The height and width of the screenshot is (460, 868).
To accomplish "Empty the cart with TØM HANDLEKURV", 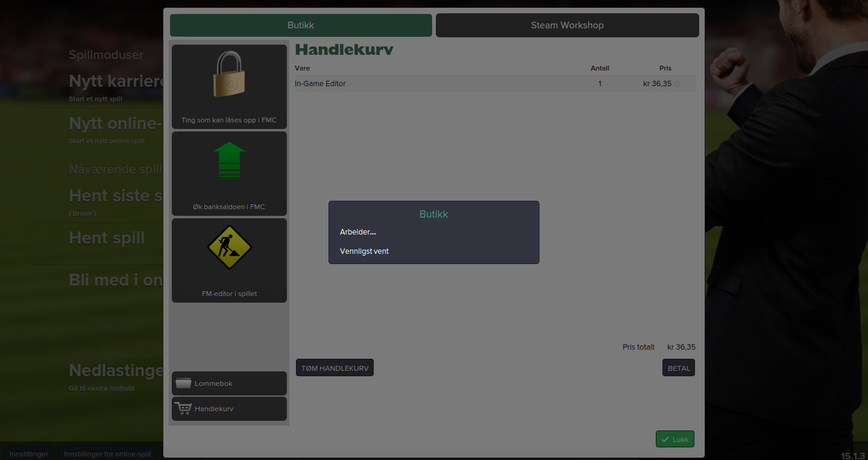I will [x=335, y=368].
